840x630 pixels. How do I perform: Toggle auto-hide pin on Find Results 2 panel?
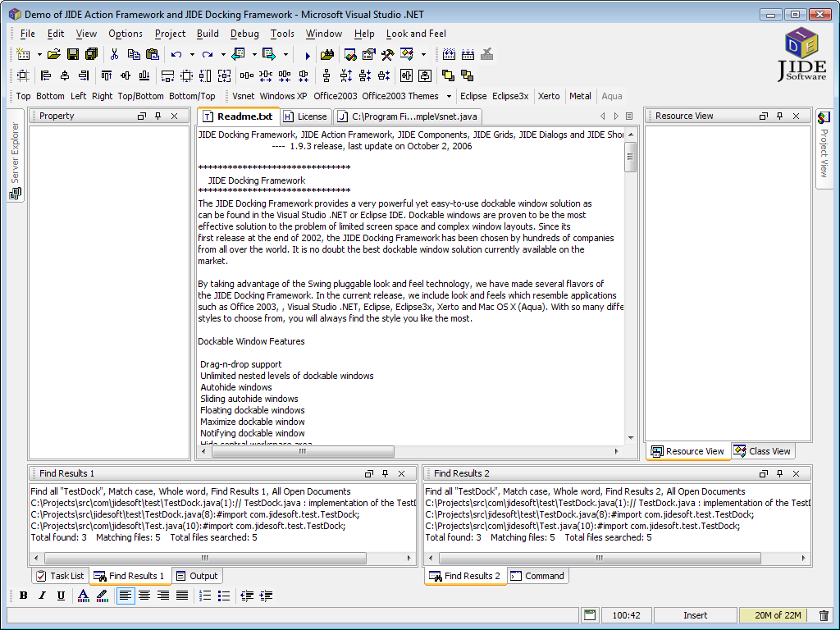point(780,473)
